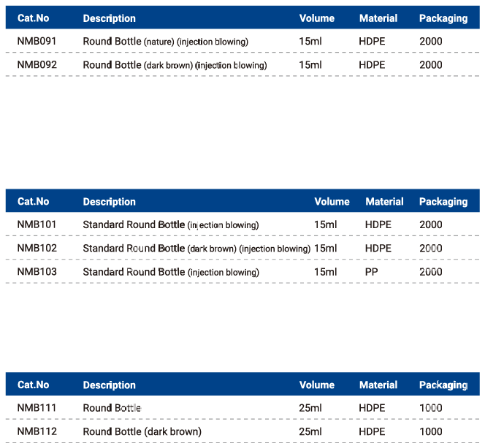Click the 15ml volume for NMB103

(x=325, y=271)
